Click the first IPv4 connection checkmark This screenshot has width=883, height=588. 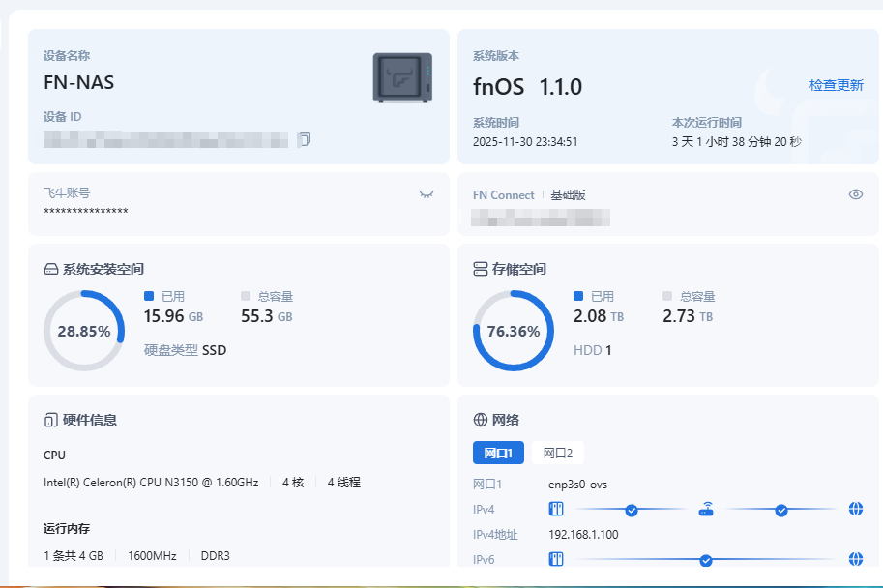(632, 511)
